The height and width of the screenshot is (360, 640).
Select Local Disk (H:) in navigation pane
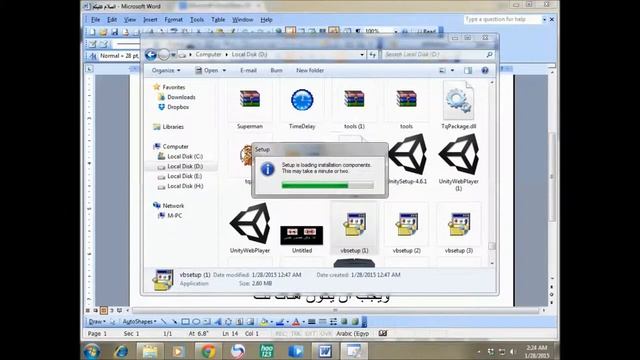(x=180, y=186)
